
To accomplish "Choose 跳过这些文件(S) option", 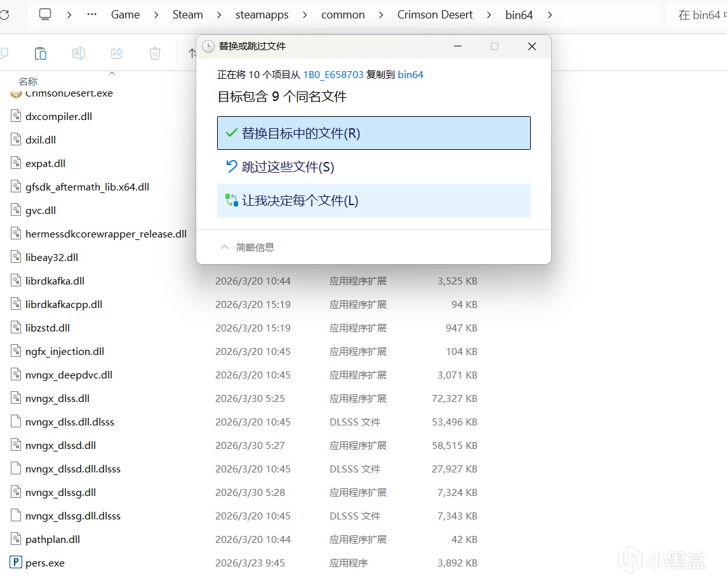I will click(x=374, y=167).
